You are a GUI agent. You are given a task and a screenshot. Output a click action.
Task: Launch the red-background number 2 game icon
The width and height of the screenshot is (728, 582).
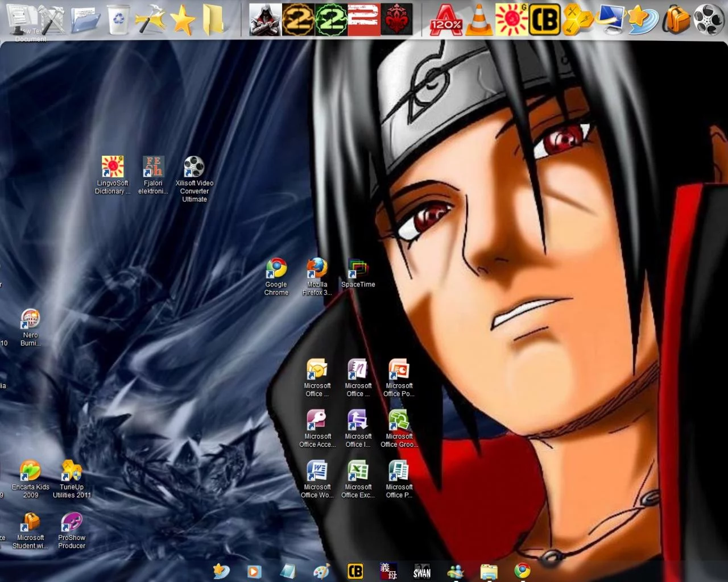[364, 19]
